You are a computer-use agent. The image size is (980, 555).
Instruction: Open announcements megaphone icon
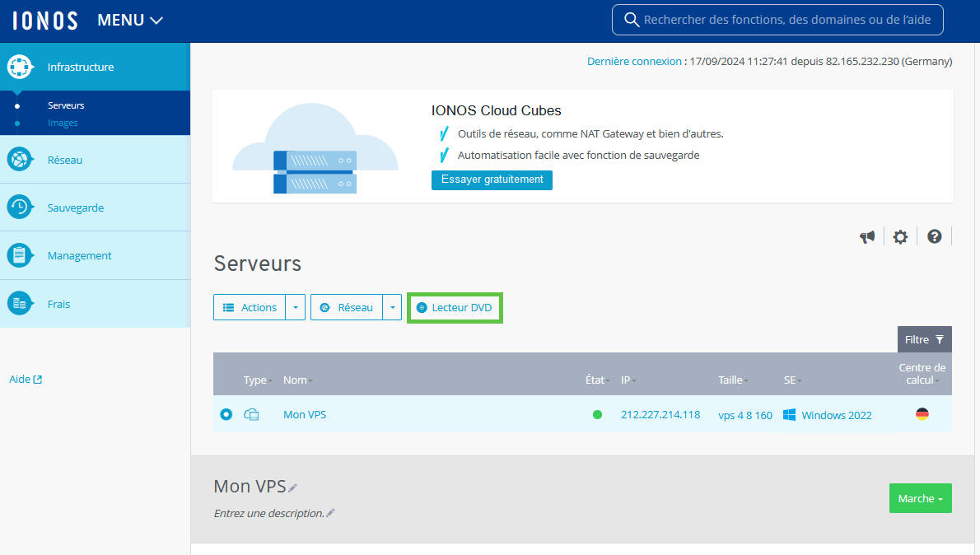867,237
